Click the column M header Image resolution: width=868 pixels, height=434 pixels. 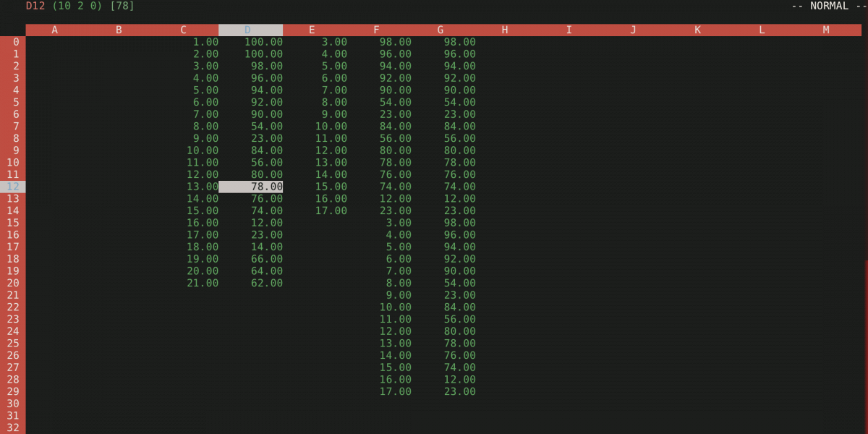pos(826,30)
